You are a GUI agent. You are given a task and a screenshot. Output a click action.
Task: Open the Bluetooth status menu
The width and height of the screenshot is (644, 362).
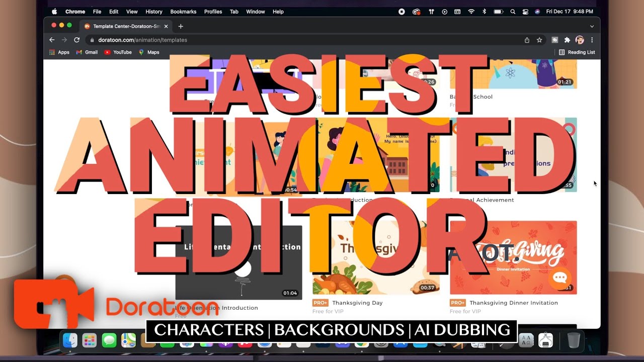tap(485, 12)
